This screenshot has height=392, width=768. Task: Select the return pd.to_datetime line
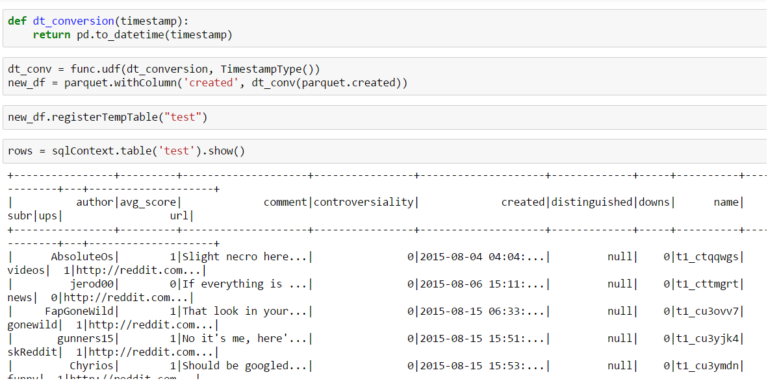click(133, 35)
